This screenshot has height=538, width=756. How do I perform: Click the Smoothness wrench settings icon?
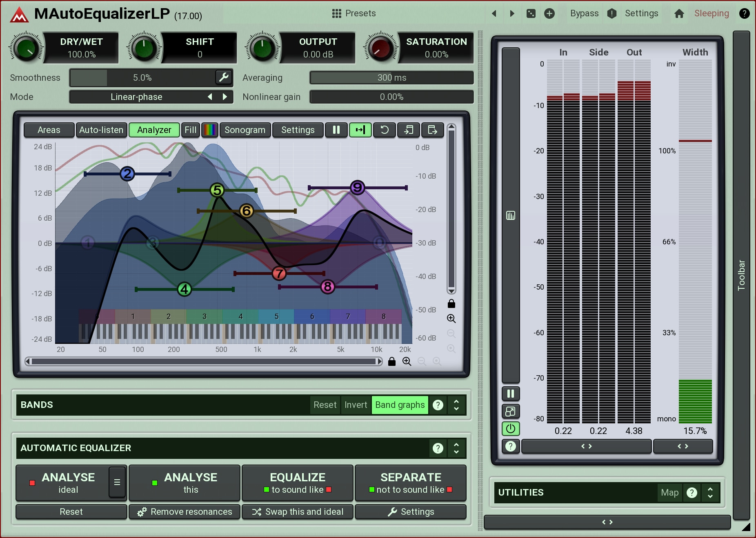[224, 77]
